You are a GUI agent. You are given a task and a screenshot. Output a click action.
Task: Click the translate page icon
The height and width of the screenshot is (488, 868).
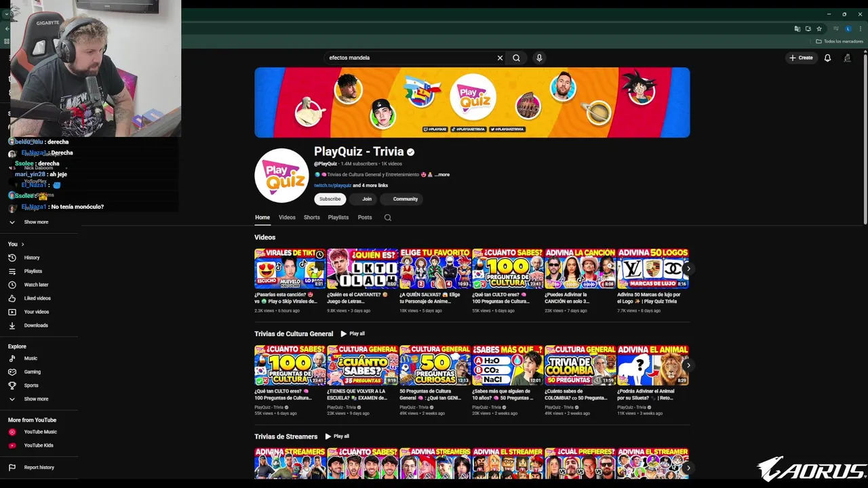pos(797,28)
